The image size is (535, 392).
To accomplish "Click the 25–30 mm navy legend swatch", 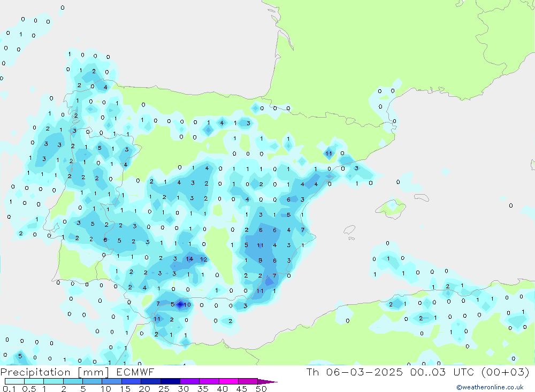I will click(170, 381).
